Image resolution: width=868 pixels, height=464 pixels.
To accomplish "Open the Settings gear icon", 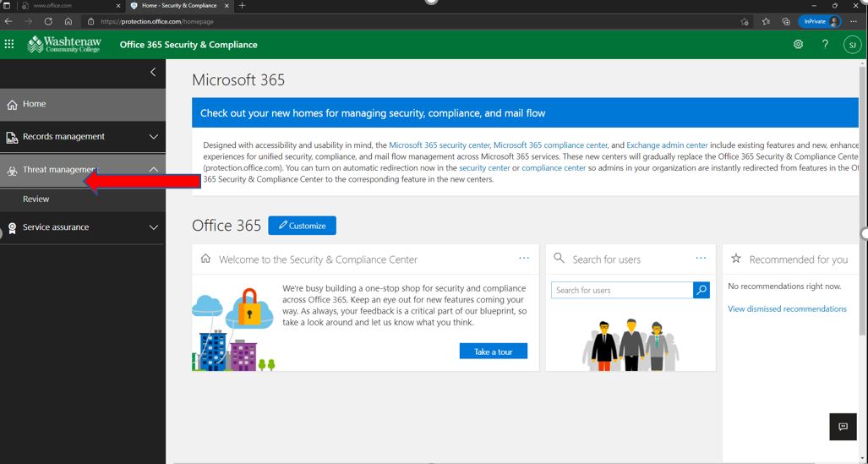I will pos(798,44).
